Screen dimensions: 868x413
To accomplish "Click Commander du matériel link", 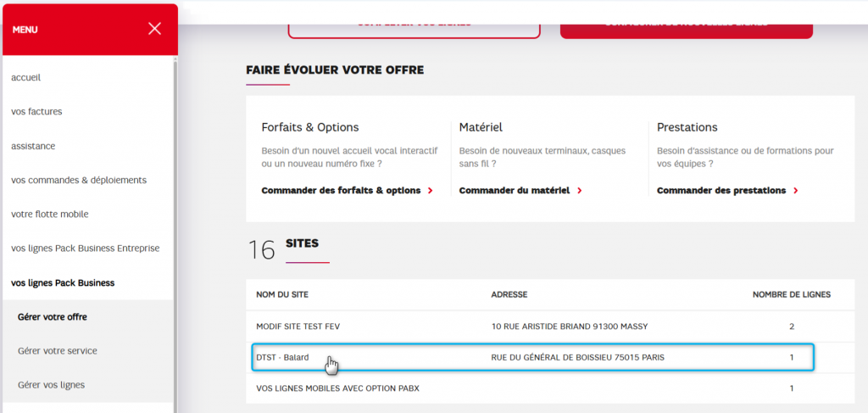I will coord(515,191).
